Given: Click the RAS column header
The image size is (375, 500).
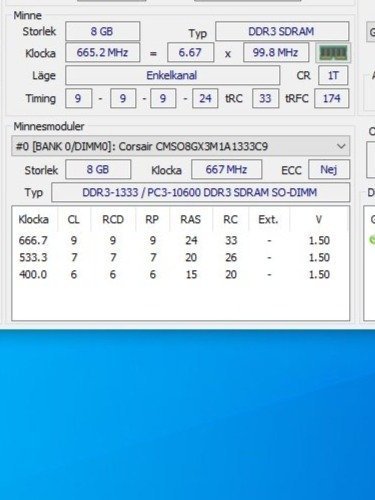Looking at the screenshot, I should (191, 219).
